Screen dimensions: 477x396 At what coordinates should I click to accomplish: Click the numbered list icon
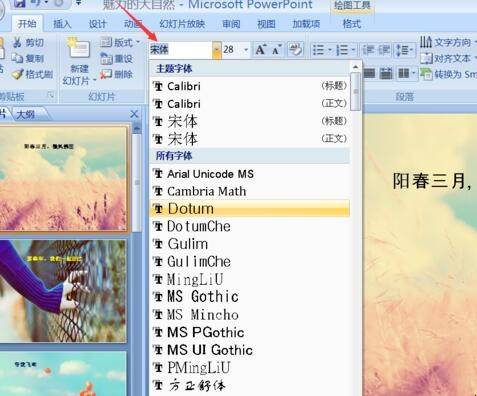click(342, 50)
